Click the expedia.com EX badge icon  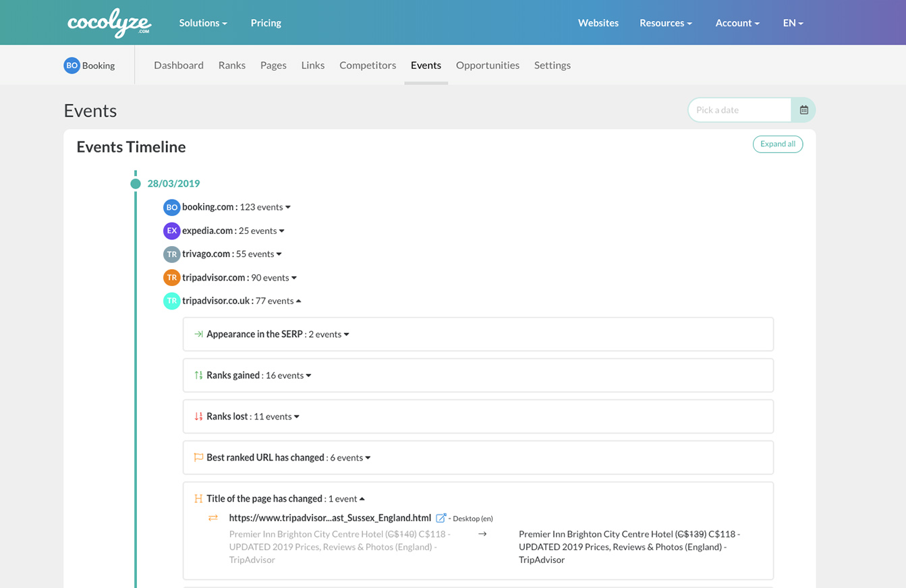171,231
